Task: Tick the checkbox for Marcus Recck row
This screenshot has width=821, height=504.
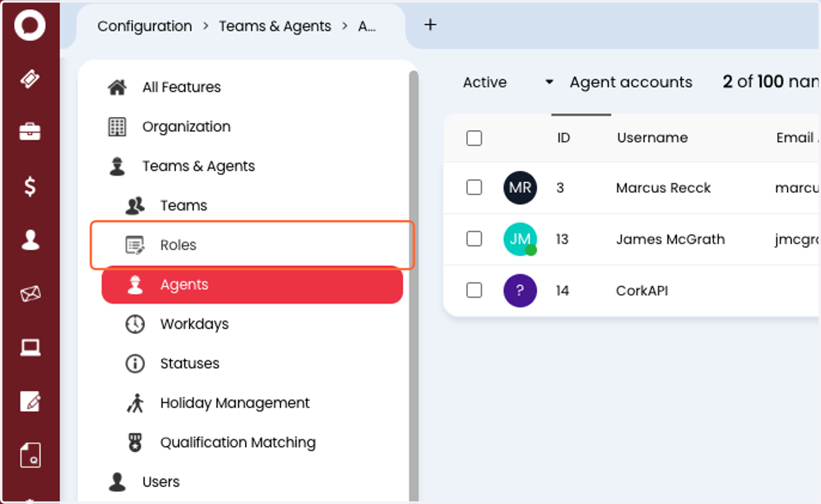Action: pyautogui.click(x=474, y=187)
